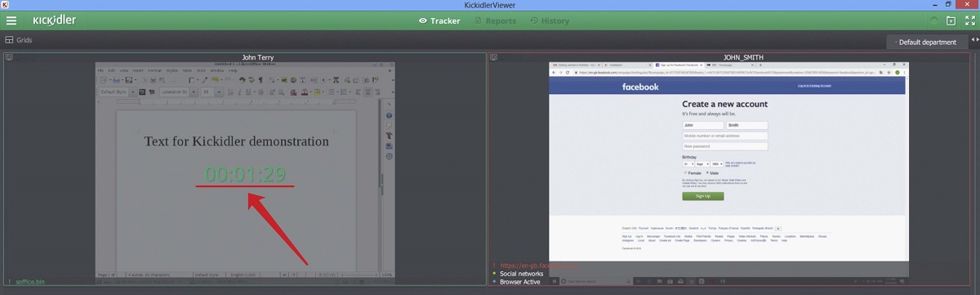The height and width of the screenshot is (295, 980).
Task: Click the Browser Active status label
Action: tap(520, 282)
